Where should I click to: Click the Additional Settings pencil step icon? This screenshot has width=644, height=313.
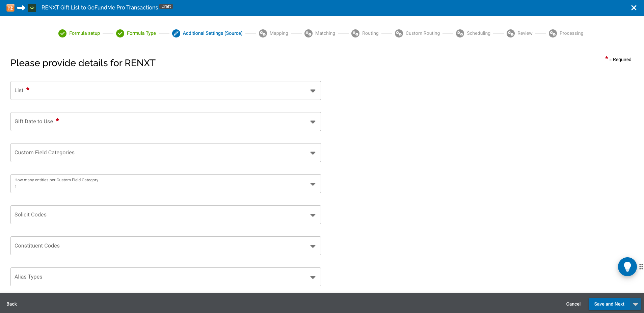tap(176, 33)
